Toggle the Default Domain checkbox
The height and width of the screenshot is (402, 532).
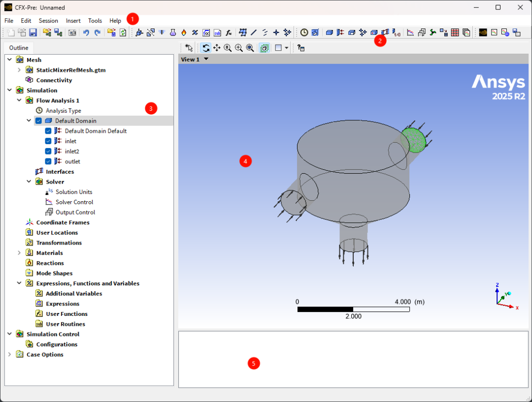39,121
